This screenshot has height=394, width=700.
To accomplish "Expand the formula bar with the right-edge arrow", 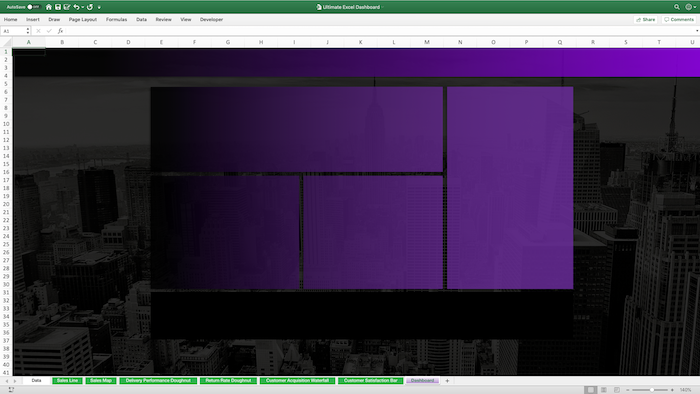I will coord(697,31).
